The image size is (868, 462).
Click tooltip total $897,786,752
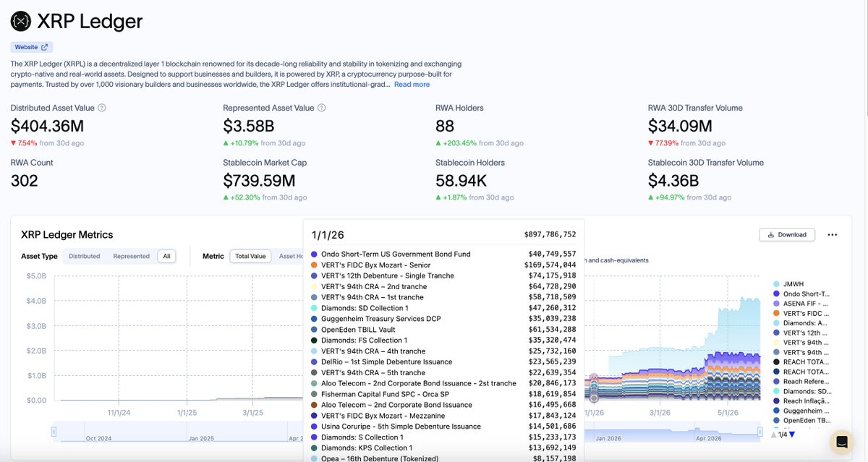click(x=550, y=234)
